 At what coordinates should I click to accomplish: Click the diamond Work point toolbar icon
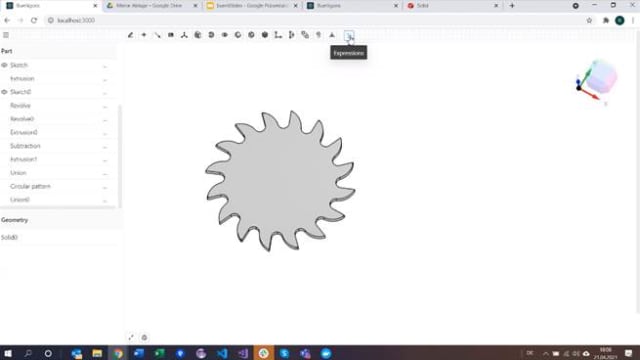pyautogui.click(x=144, y=35)
